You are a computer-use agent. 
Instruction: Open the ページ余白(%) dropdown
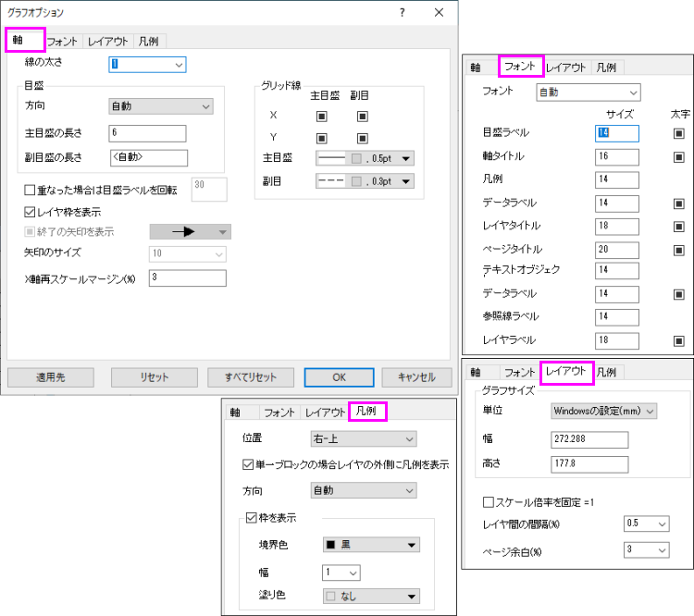(646, 550)
